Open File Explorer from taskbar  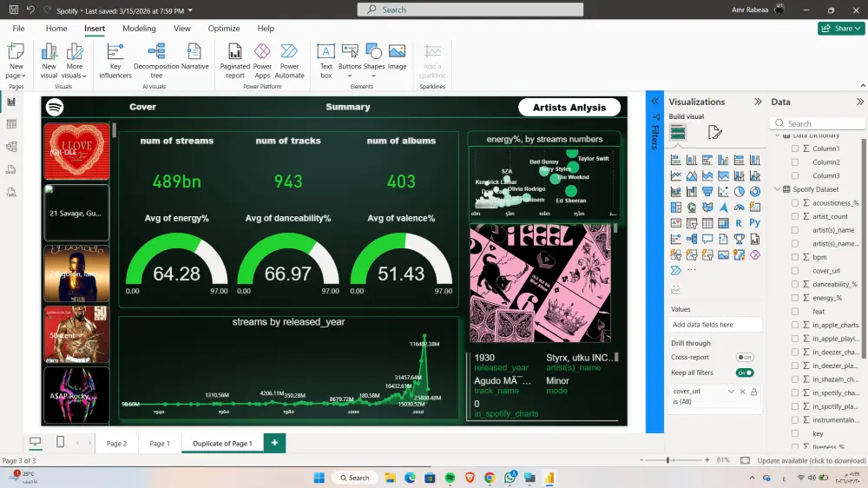click(x=391, y=478)
